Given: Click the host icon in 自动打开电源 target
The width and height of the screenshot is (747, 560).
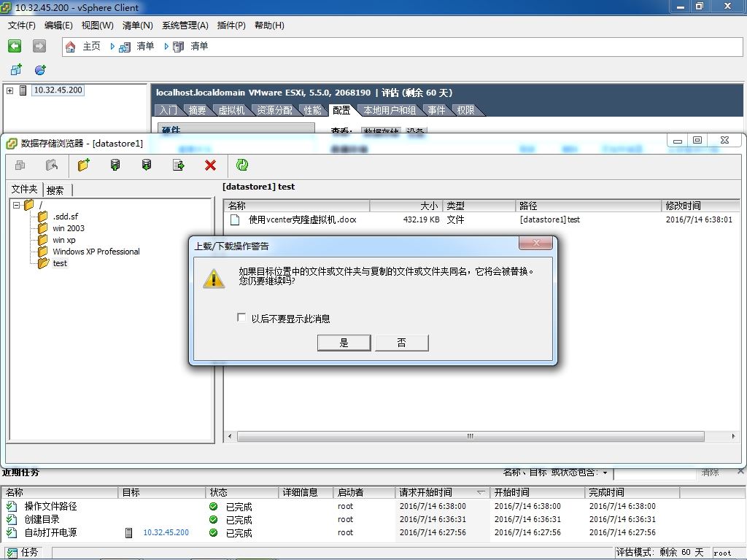Looking at the screenshot, I should pos(128,532).
